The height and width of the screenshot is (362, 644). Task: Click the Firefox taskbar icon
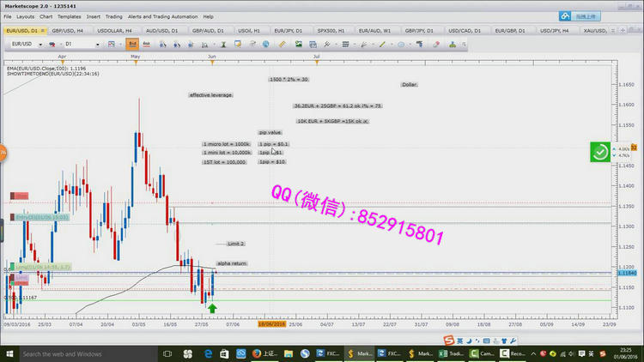point(256,353)
